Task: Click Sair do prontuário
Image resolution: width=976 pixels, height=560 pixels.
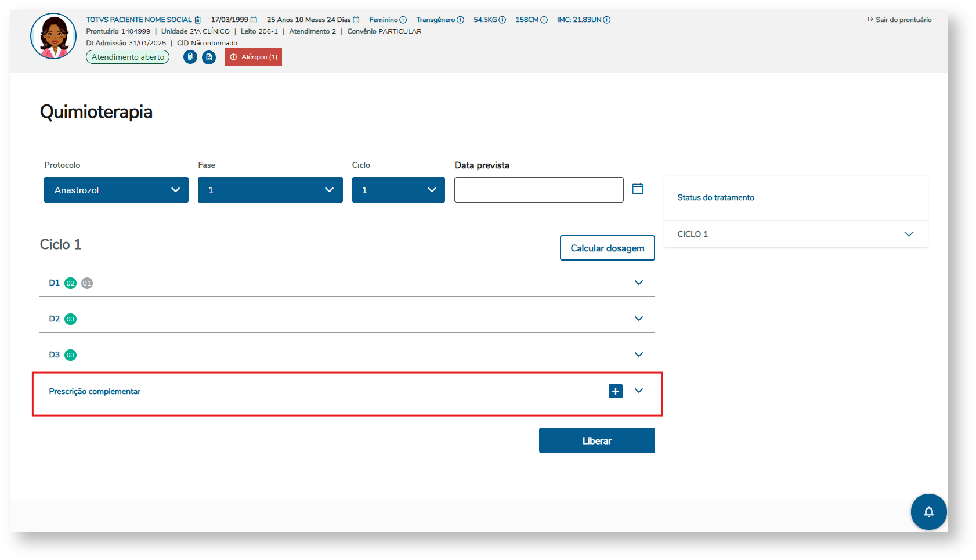Action: click(x=900, y=20)
